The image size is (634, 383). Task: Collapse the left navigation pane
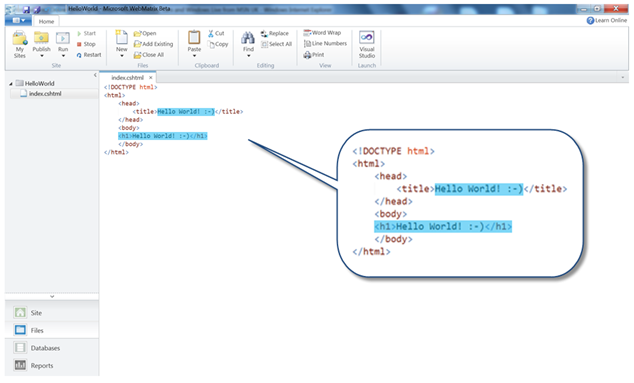click(x=95, y=75)
